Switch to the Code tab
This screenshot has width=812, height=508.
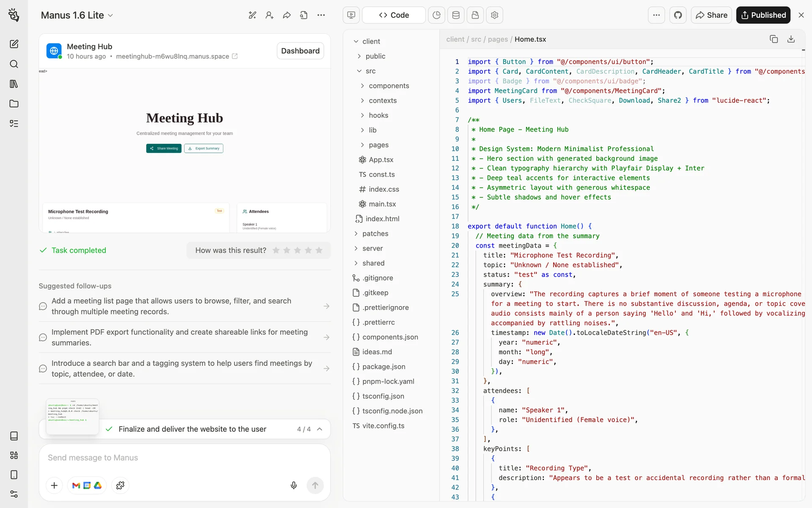394,15
